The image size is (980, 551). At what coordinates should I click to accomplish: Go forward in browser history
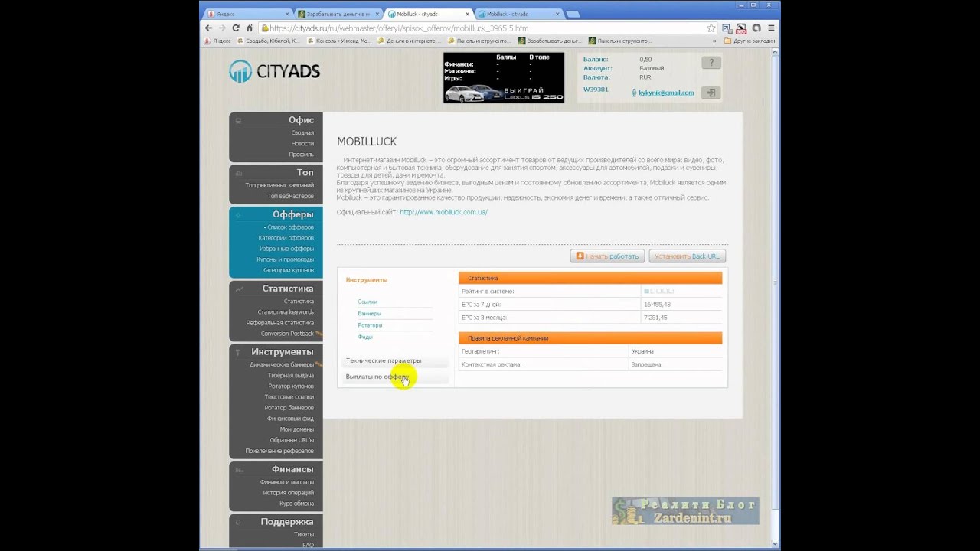222,28
